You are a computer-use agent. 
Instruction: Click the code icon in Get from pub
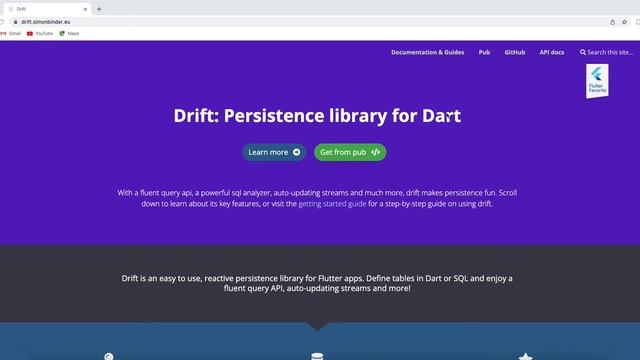click(x=376, y=152)
